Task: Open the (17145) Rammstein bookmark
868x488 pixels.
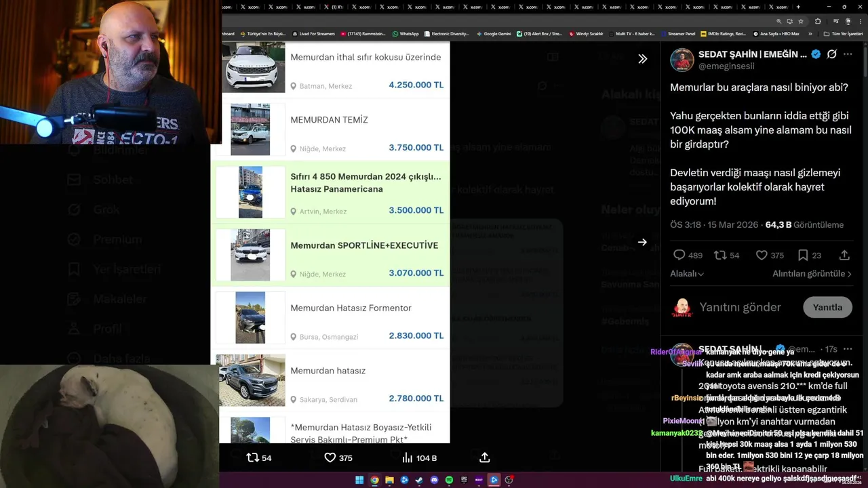Action: click(363, 34)
